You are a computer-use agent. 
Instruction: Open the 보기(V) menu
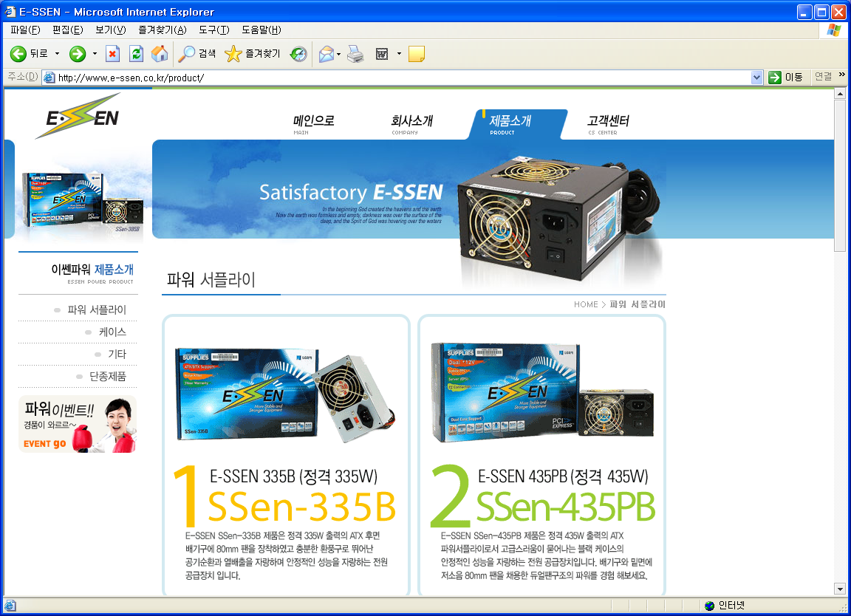tap(111, 30)
